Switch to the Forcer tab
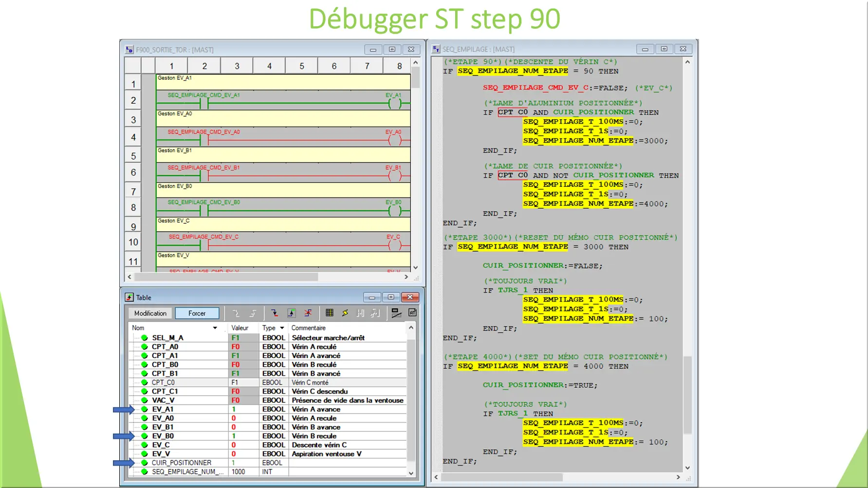Image resolution: width=868 pixels, height=488 pixels. [x=197, y=313]
